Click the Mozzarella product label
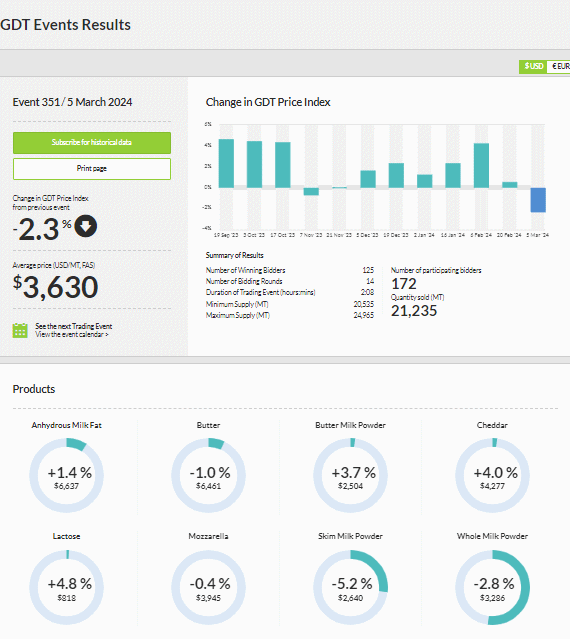 (x=208, y=536)
